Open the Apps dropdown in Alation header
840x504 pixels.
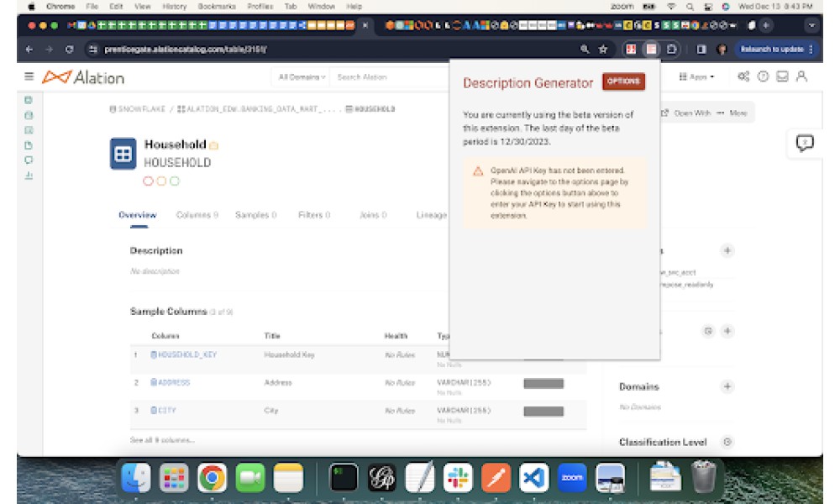696,76
